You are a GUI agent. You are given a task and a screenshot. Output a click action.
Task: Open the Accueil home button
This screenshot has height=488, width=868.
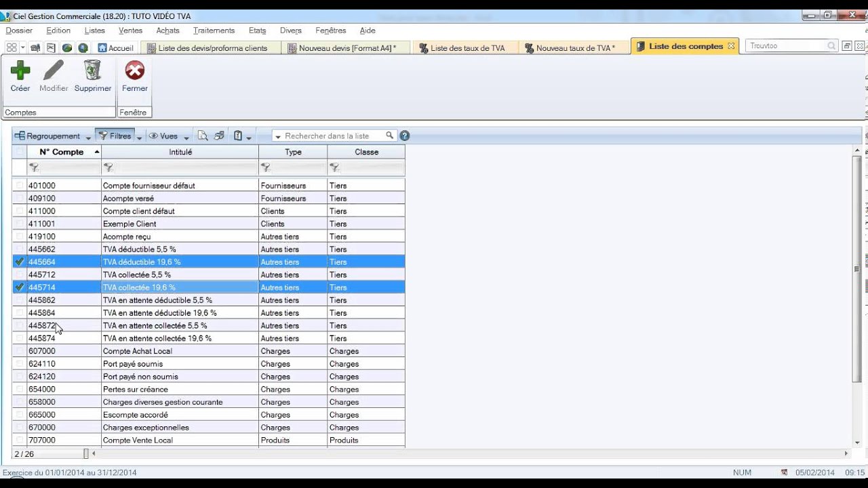click(116, 47)
